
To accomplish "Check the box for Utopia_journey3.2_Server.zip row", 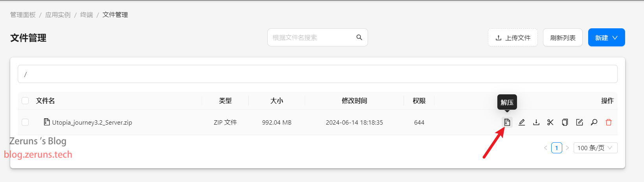I will 25,122.
